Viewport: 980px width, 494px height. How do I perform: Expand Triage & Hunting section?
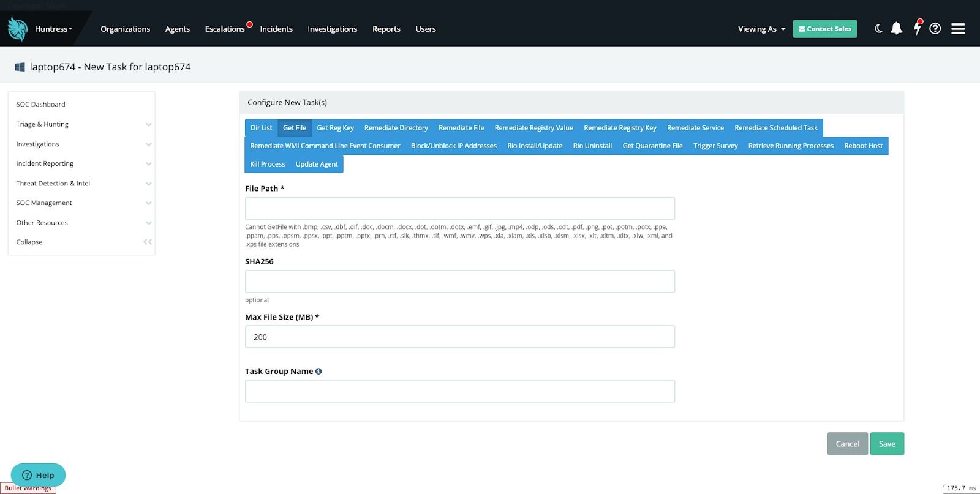pyautogui.click(x=148, y=125)
